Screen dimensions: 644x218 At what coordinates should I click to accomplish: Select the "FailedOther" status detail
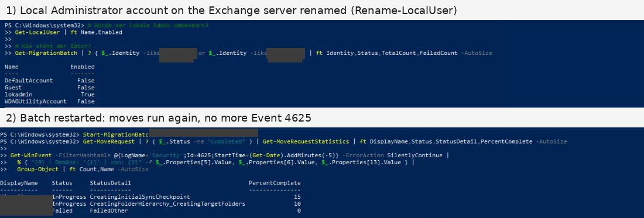pyautogui.click(x=109, y=211)
